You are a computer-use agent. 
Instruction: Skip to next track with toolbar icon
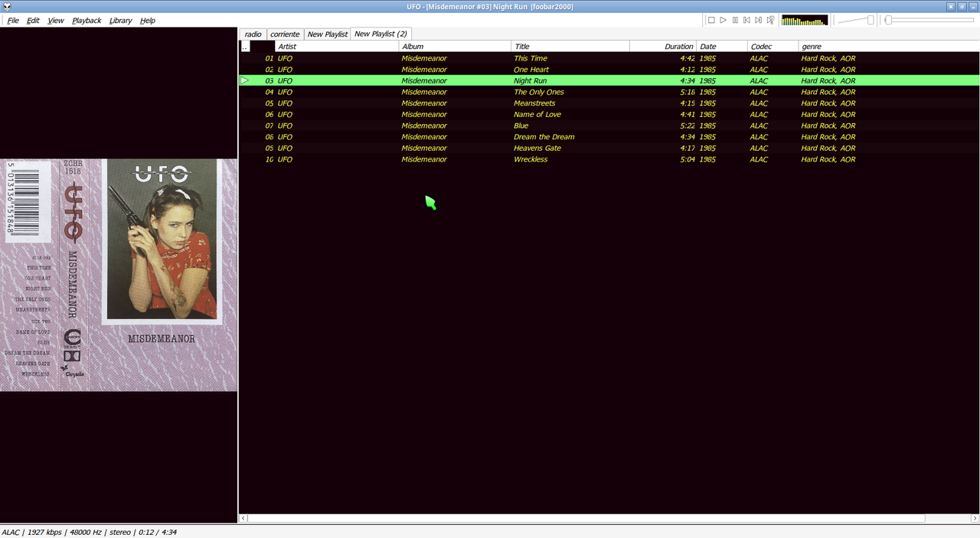pos(759,20)
